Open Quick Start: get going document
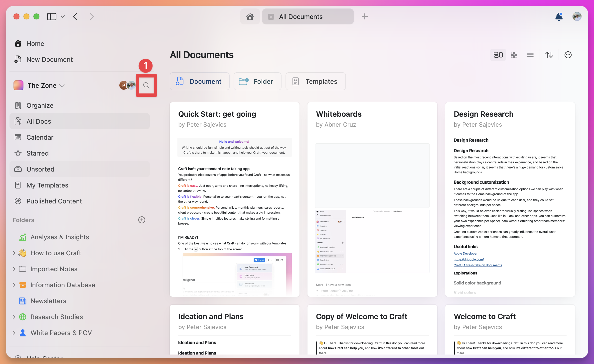This screenshot has height=364, width=594. 235,199
